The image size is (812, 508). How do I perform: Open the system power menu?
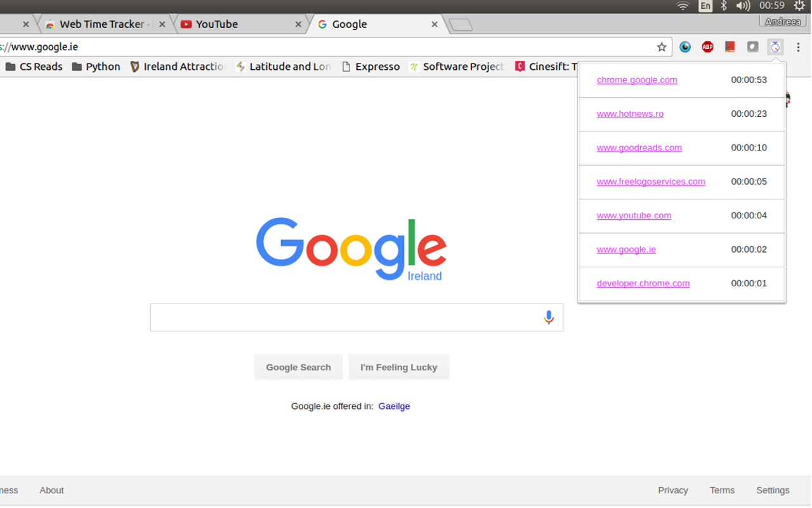799,6
